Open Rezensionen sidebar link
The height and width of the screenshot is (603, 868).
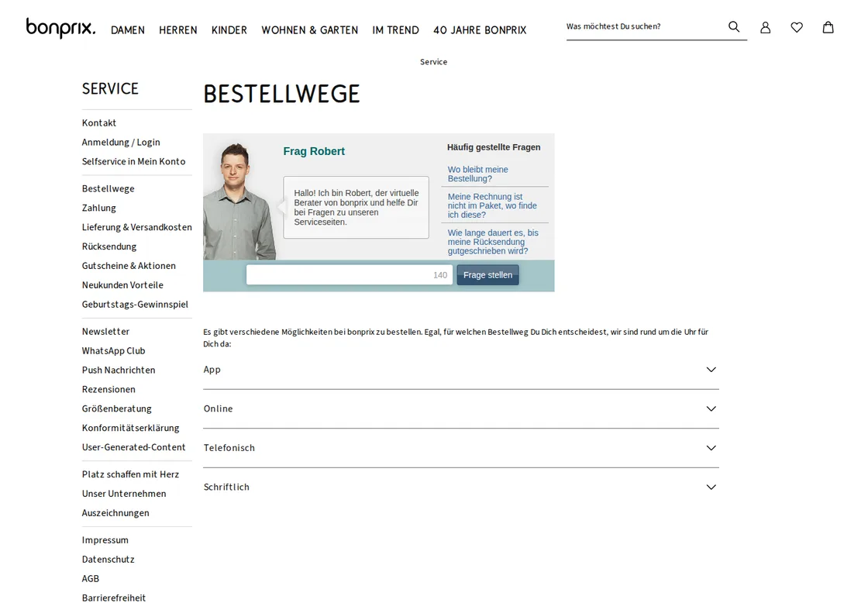(x=108, y=390)
